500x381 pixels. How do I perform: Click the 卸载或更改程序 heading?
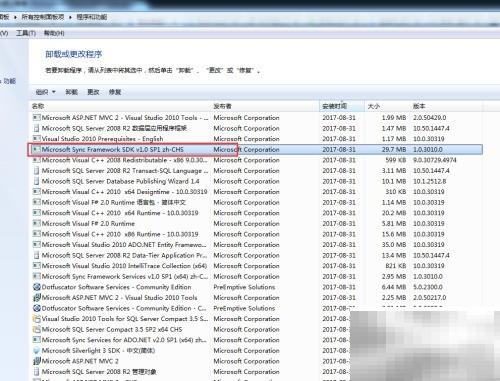[74, 54]
